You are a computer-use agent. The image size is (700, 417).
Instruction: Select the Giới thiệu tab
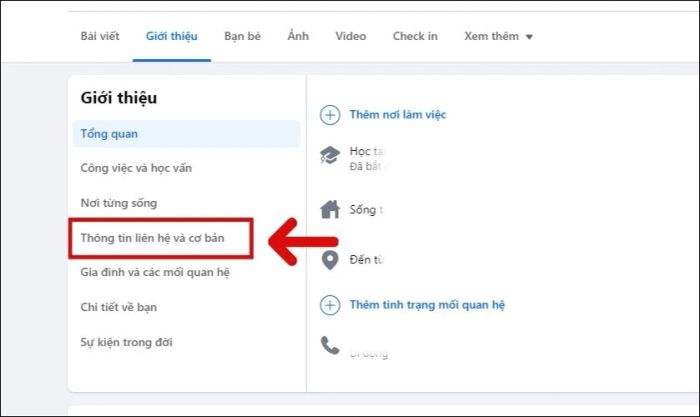(171, 36)
